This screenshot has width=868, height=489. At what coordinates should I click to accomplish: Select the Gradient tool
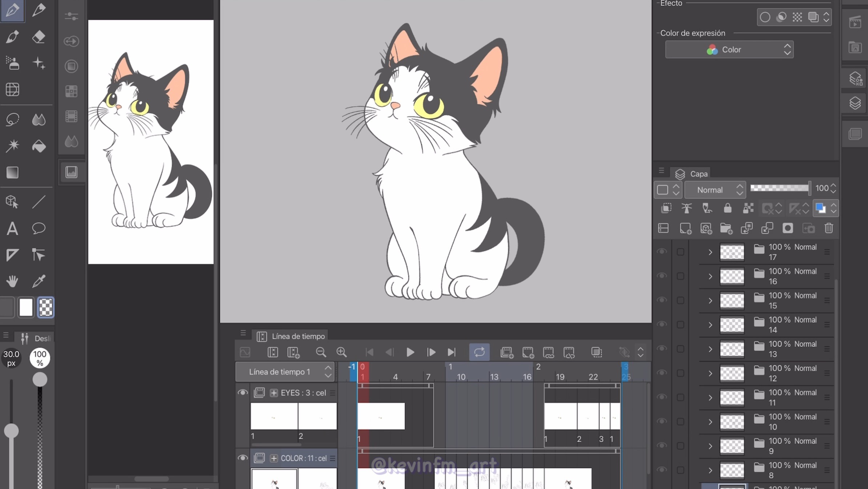click(12, 172)
